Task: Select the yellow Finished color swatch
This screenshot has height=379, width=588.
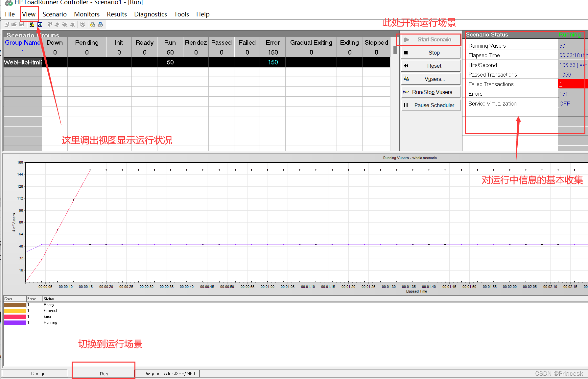Action: click(x=15, y=311)
